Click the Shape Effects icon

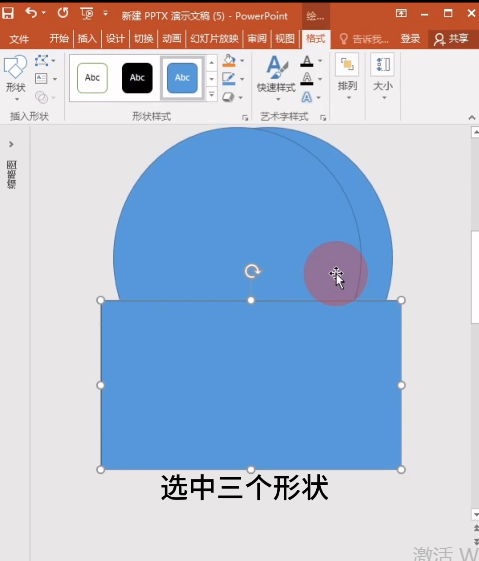tap(228, 97)
